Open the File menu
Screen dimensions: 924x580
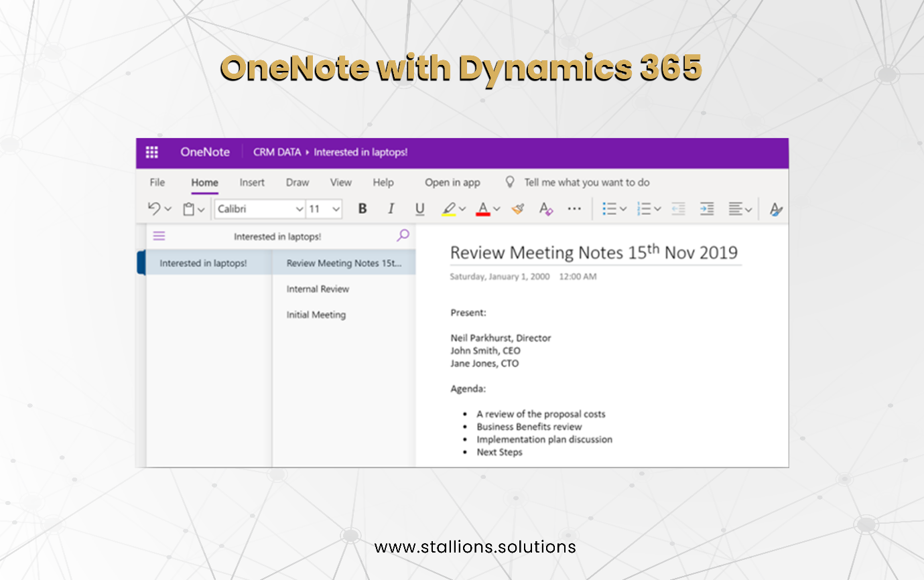[x=157, y=182]
